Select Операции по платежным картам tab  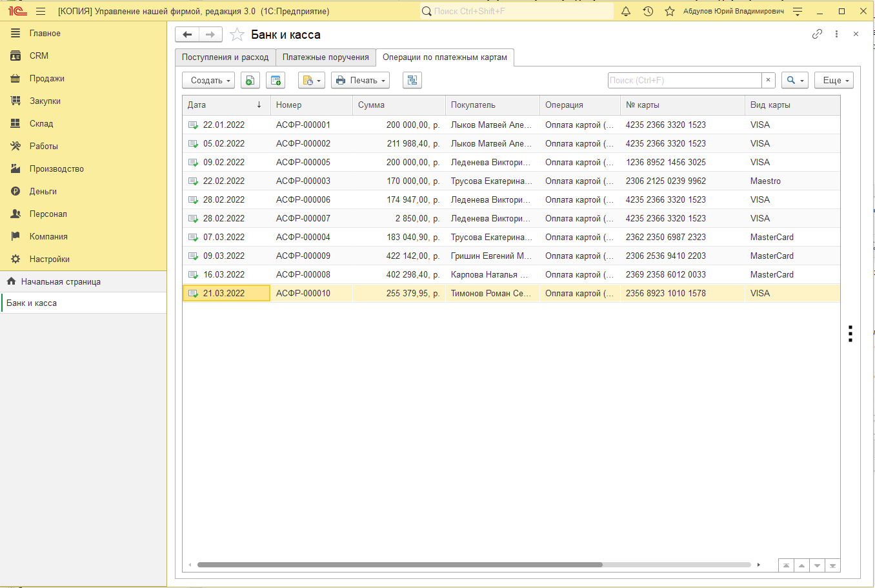445,57
